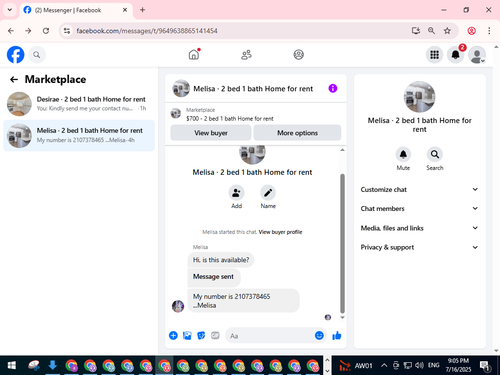Choose a sticker icon in composer
Image resolution: width=500 pixels, height=375 pixels.
[x=201, y=335]
